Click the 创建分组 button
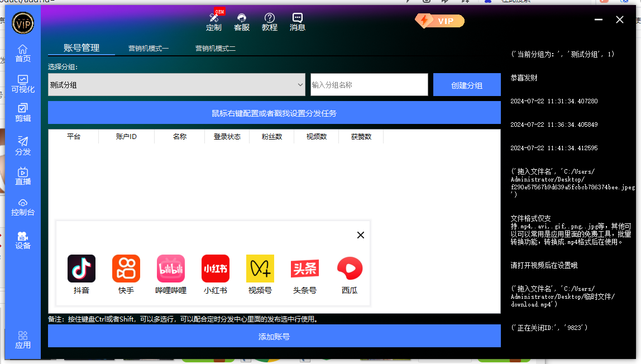The height and width of the screenshot is (364, 641). (467, 85)
